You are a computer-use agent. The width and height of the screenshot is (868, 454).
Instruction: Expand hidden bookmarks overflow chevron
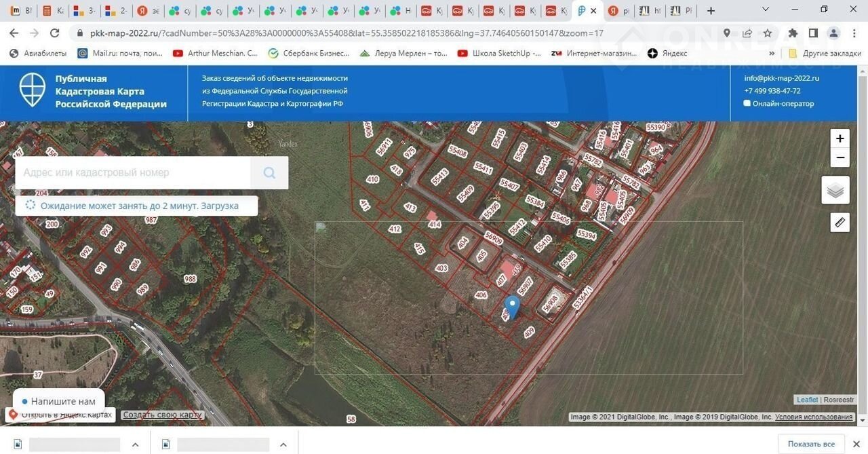pyautogui.click(x=772, y=53)
